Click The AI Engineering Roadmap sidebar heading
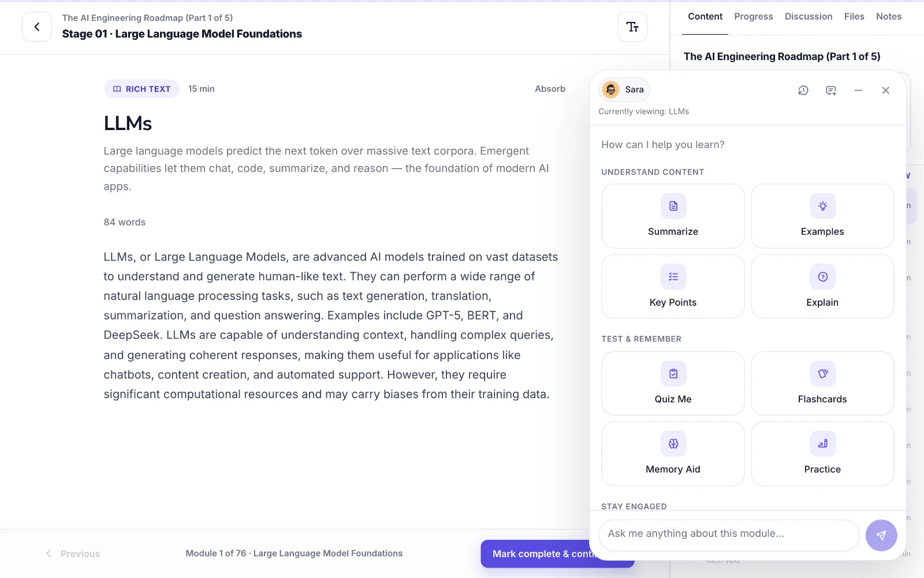This screenshot has width=924, height=578. [x=782, y=57]
